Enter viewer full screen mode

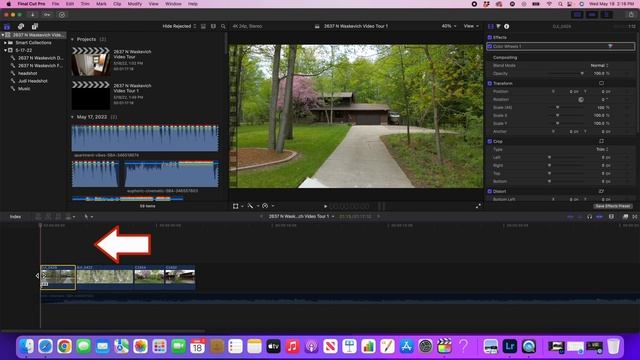point(478,206)
